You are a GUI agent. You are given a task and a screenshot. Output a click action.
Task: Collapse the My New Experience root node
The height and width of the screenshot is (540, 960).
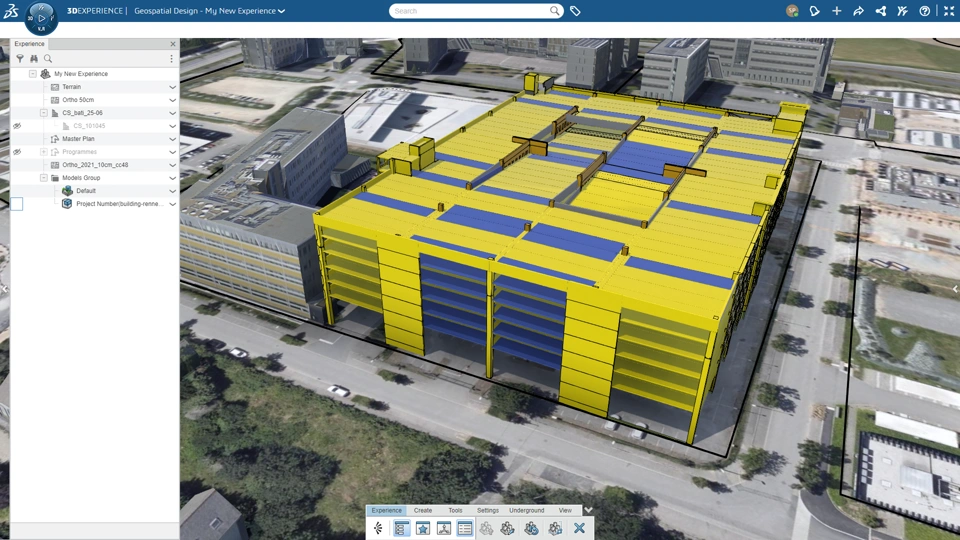[x=33, y=73]
